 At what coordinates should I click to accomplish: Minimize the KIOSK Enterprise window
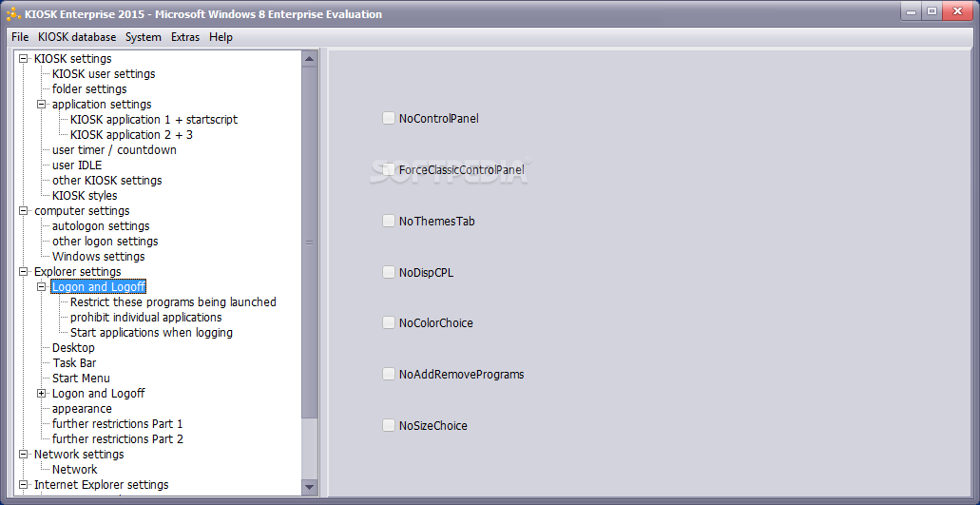coord(912,11)
